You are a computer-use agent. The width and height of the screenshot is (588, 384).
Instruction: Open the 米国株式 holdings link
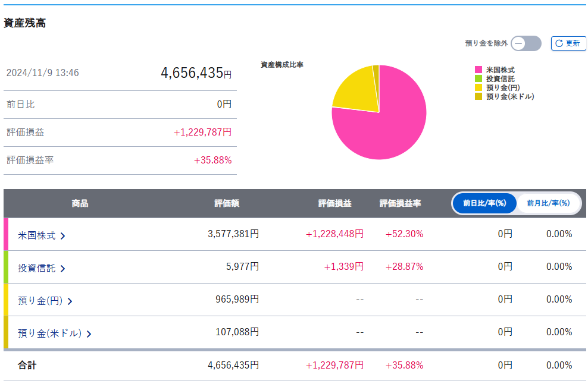(37, 235)
